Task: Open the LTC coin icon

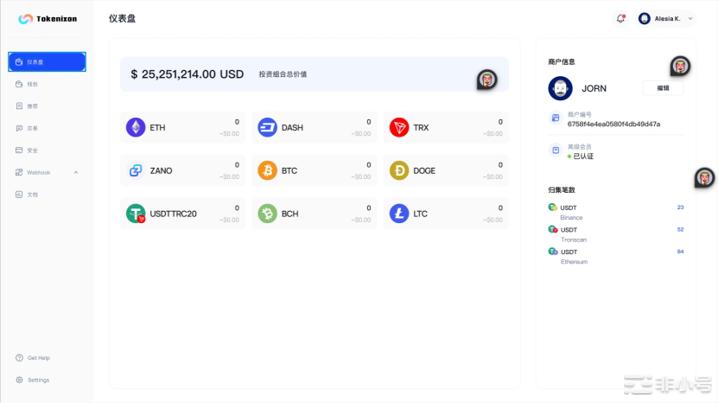Action: click(x=399, y=213)
